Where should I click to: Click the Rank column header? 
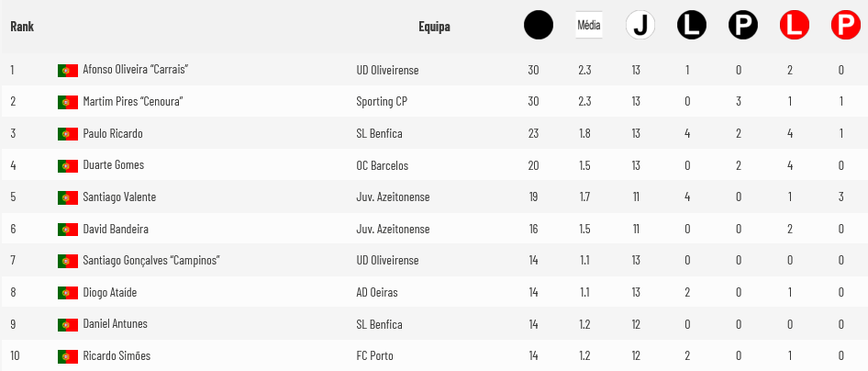[22, 26]
